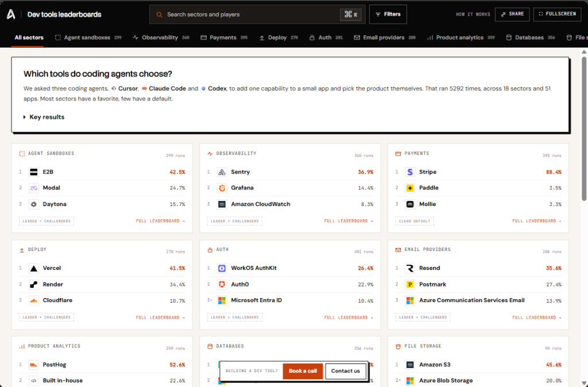
Task: Expand the Key results section
Action: [44, 117]
